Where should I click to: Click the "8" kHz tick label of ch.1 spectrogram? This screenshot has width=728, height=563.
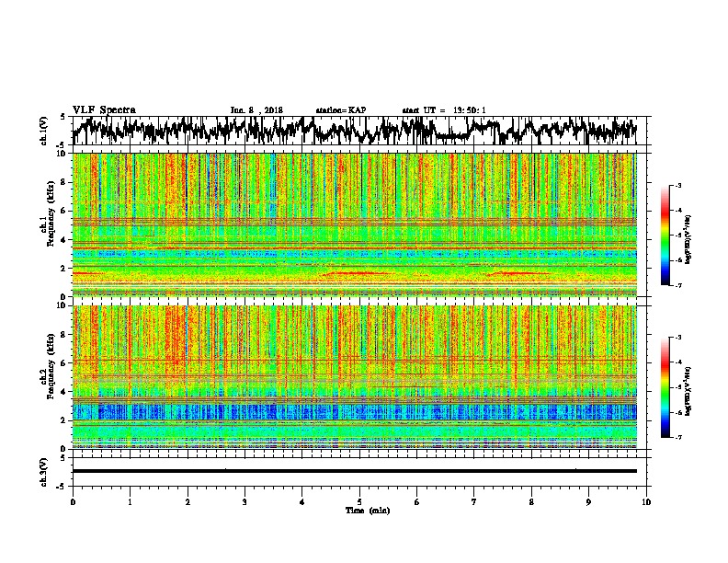pos(64,182)
